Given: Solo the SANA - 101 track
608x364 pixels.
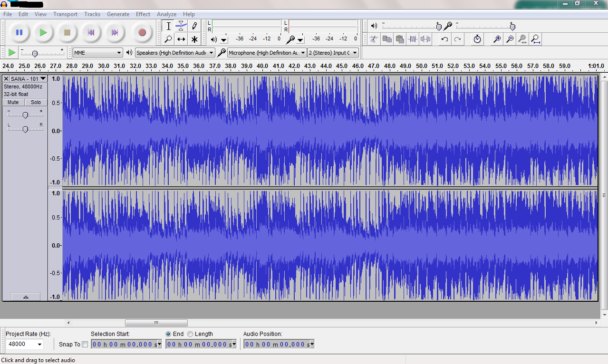Looking at the screenshot, I should pyautogui.click(x=36, y=102).
